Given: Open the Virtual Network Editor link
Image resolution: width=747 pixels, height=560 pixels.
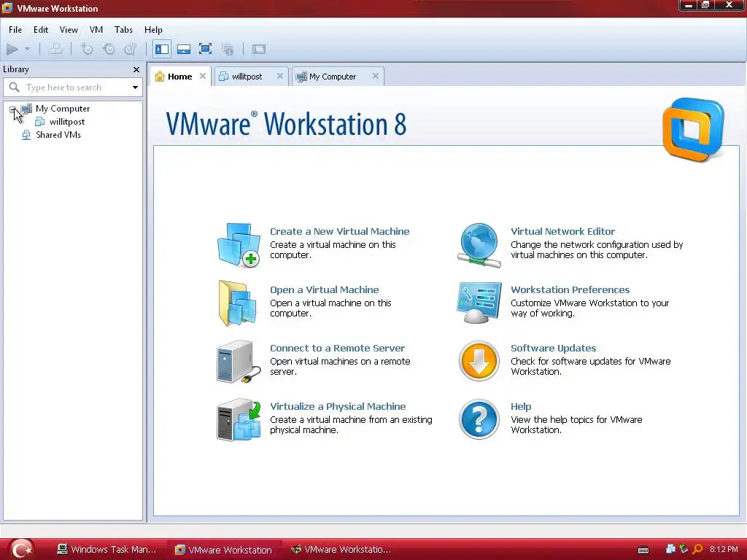Looking at the screenshot, I should click(x=562, y=231).
